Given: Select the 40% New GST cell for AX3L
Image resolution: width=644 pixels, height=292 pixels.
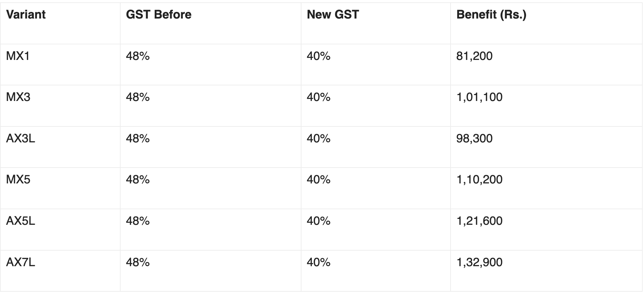Looking at the screenshot, I should [318, 138].
